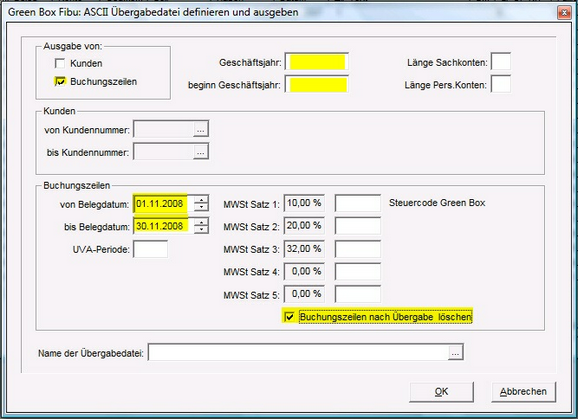
Task: Click the UVA-Periode input field
Action: (150, 249)
